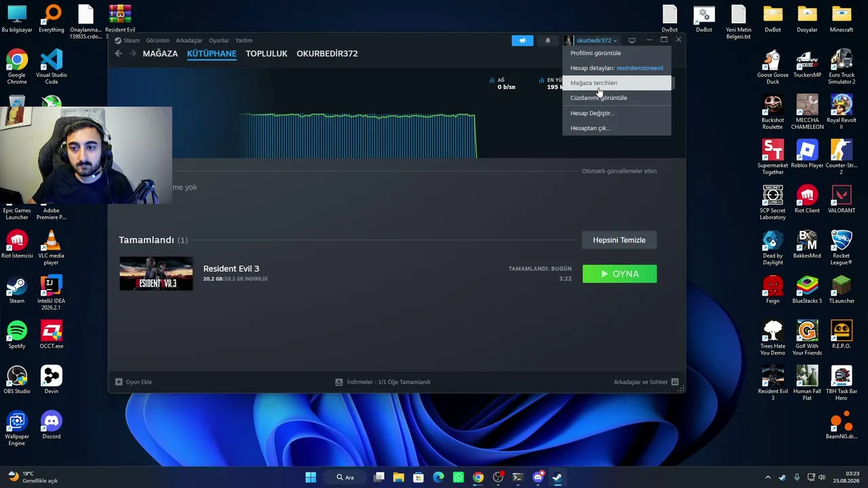
Task: Show hidden system tray icons
Action: click(x=768, y=477)
